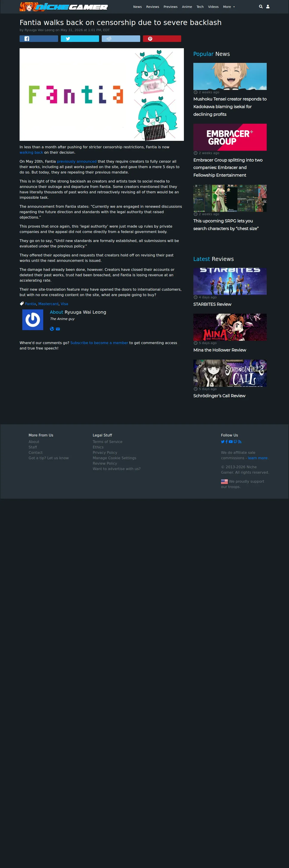The height and width of the screenshot is (868, 289).
Task: Open the search magnifier icon
Action: (x=261, y=7)
